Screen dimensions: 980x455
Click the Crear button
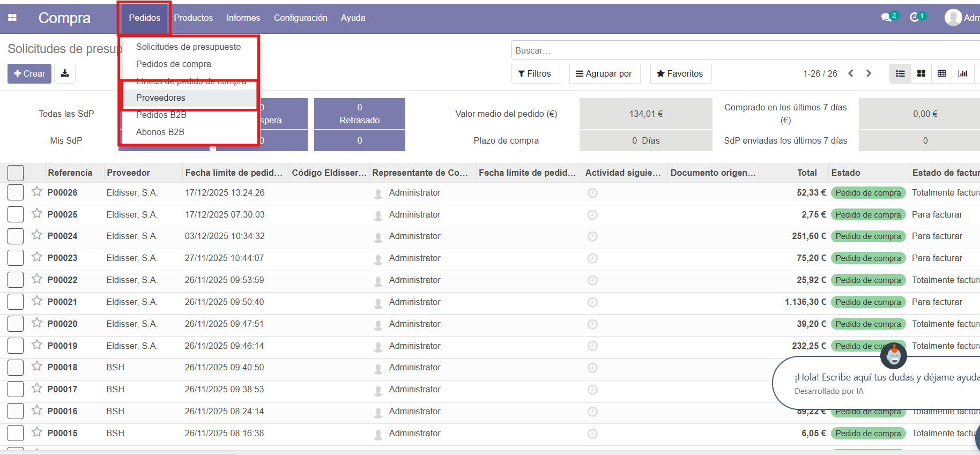(x=29, y=73)
